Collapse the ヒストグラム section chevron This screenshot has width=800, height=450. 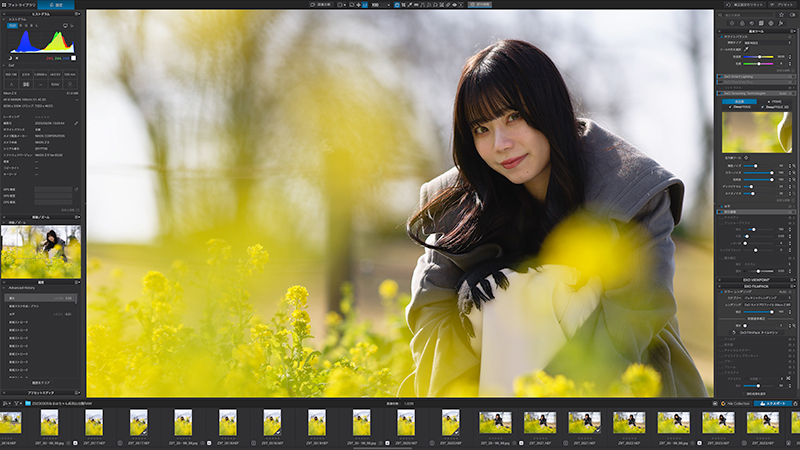tap(4, 19)
